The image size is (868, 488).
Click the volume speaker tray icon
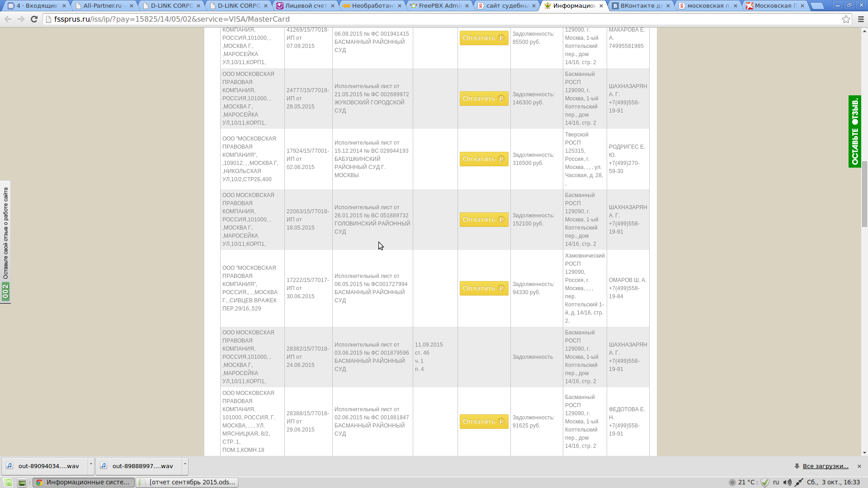tap(787, 482)
